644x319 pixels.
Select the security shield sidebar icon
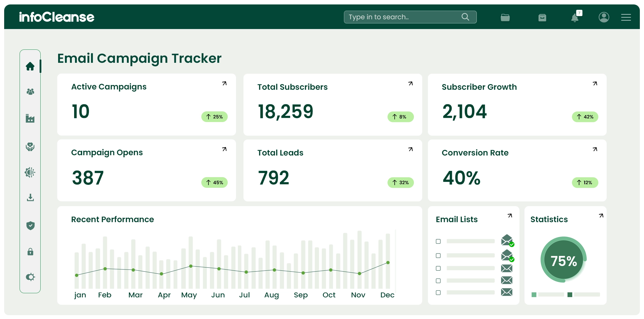tap(30, 225)
